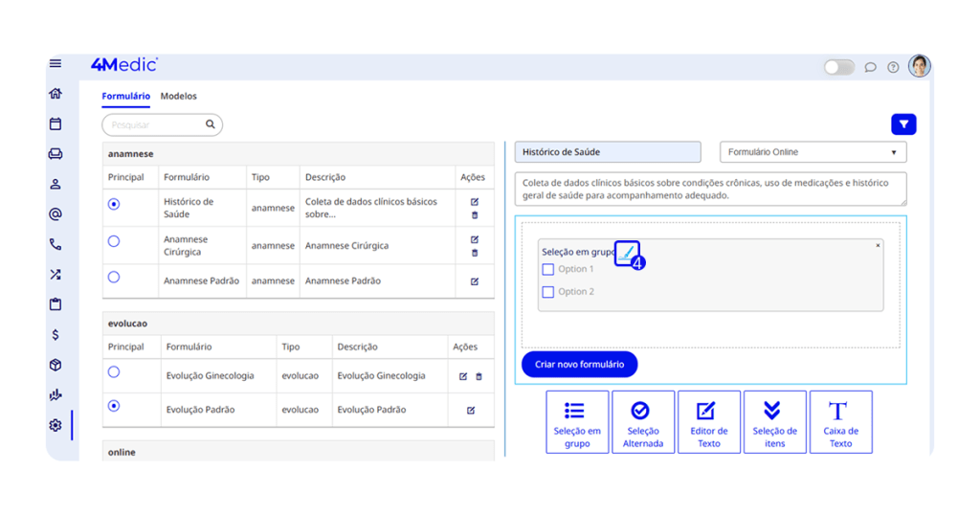Viewport: 980px width, 515px height.
Task: Edit the Seleção em grupo field title
Action: coord(626,252)
